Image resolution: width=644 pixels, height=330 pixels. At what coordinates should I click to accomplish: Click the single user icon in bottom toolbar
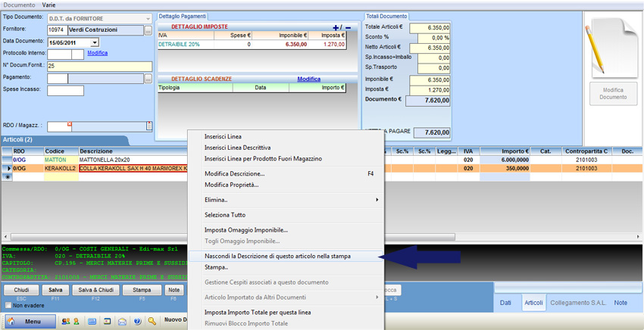click(x=76, y=322)
